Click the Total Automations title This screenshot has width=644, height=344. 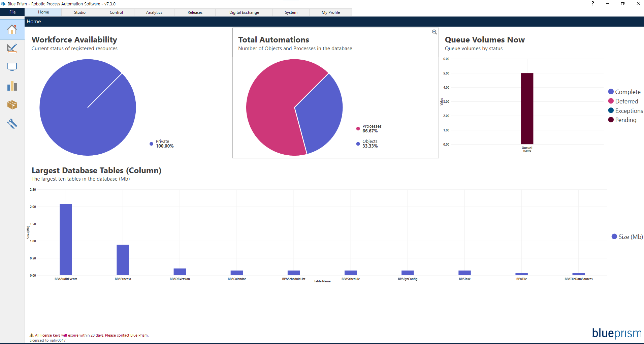coord(273,40)
